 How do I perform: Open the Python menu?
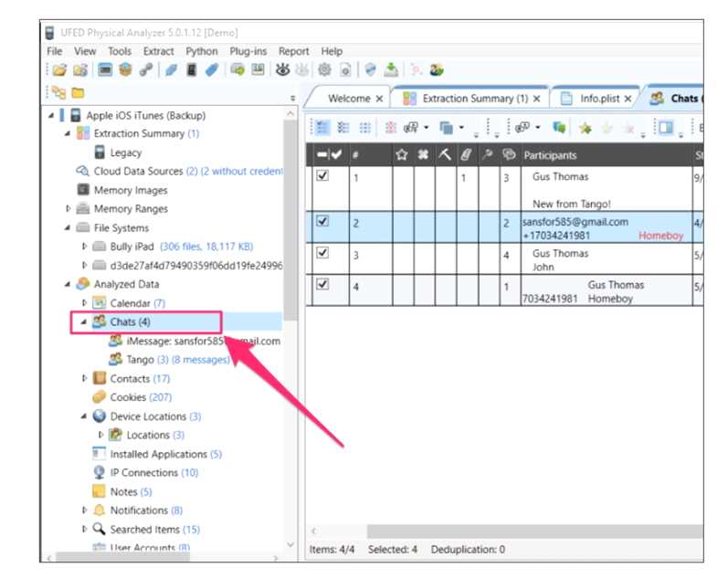pyautogui.click(x=202, y=51)
